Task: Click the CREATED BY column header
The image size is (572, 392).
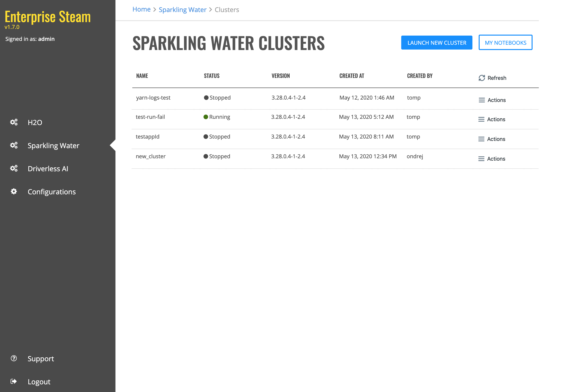Action: [420, 76]
